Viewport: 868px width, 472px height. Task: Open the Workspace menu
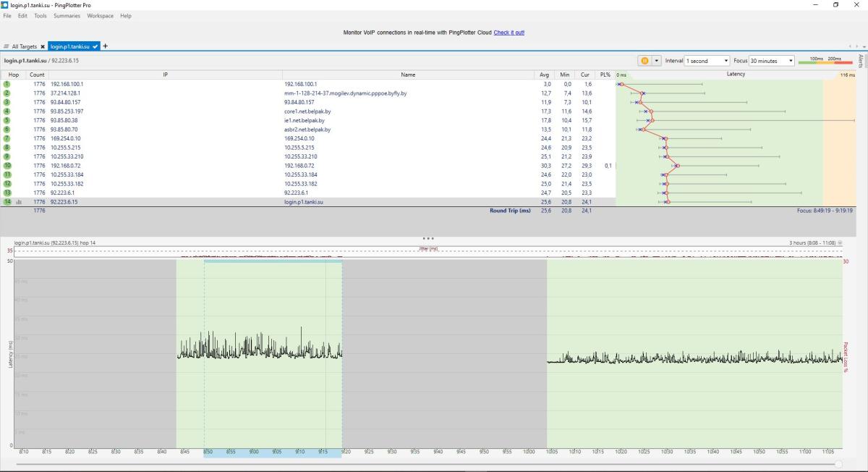pyautogui.click(x=100, y=15)
